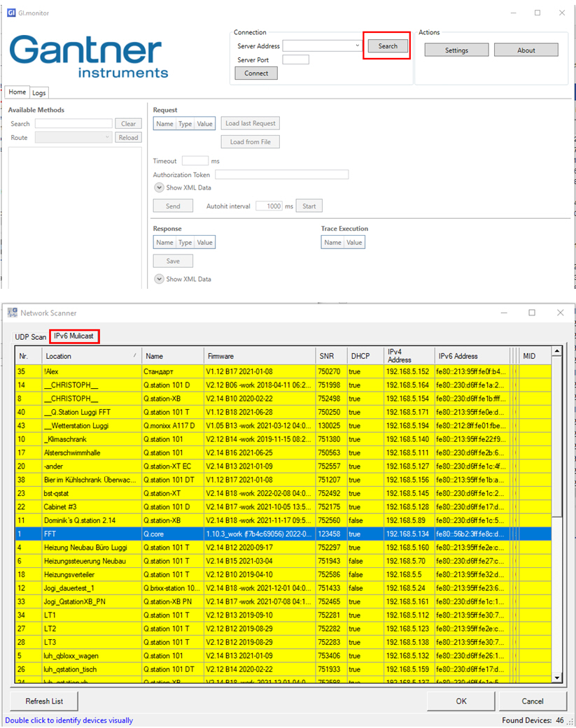
Task: Open the Settings dialog
Action: [x=456, y=50]
